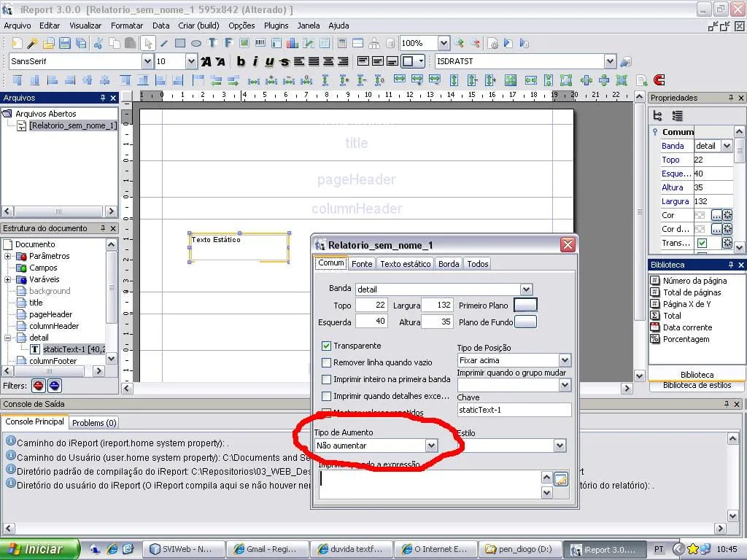747x560 pixels.
Task: Open the Banda dropdown in dialog
Action: click(526, 289)
